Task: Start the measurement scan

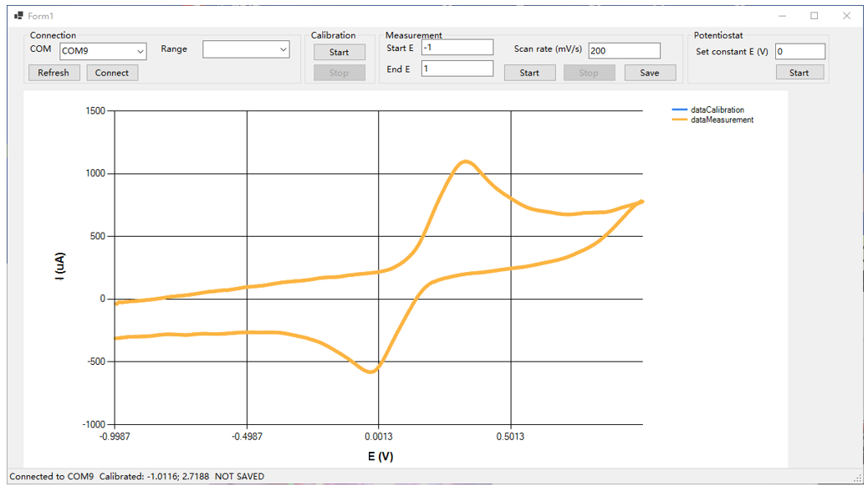Action: 529,73
